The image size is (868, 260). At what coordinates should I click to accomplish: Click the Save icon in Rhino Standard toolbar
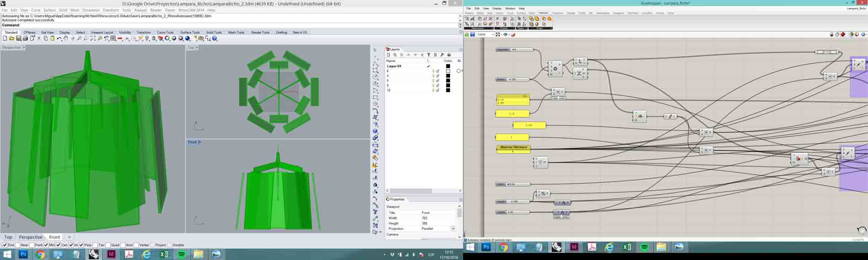[x=19, y=39]
